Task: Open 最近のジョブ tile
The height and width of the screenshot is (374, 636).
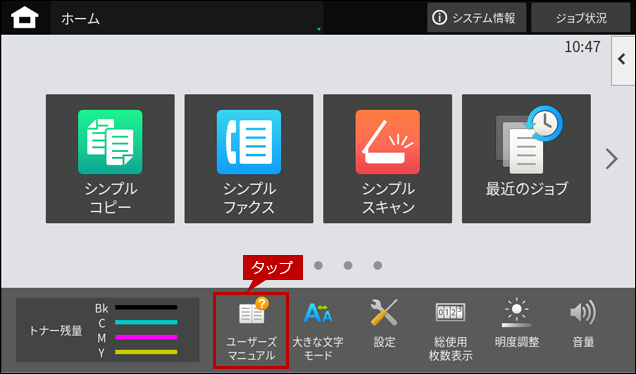Action: click(x=526, y=159)
